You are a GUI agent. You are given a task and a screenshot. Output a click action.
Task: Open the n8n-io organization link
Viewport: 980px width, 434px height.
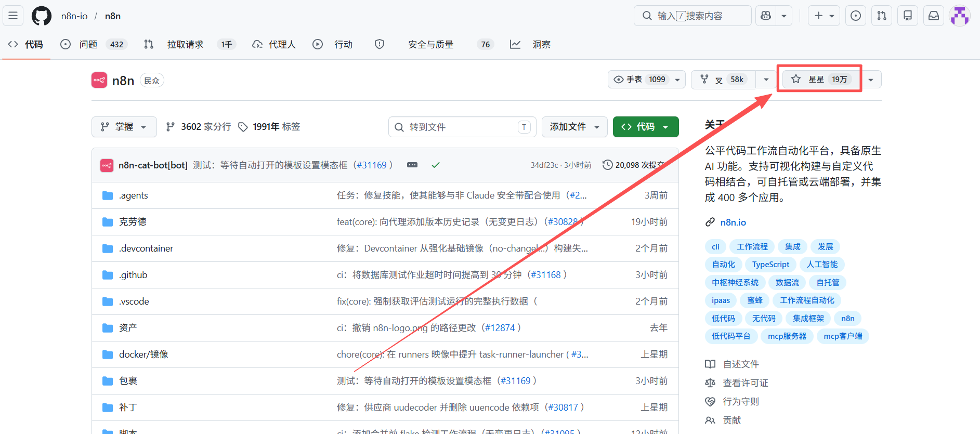74,16
